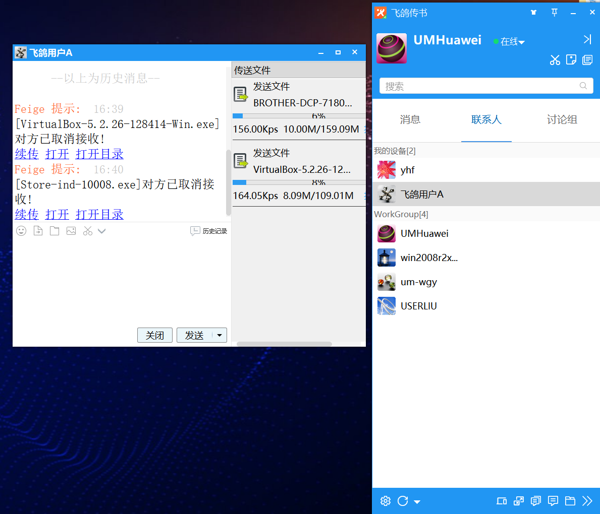Switch to the 讨论组 tab
This screenshot has width=600, height=514.
click(x=562, y=119)
